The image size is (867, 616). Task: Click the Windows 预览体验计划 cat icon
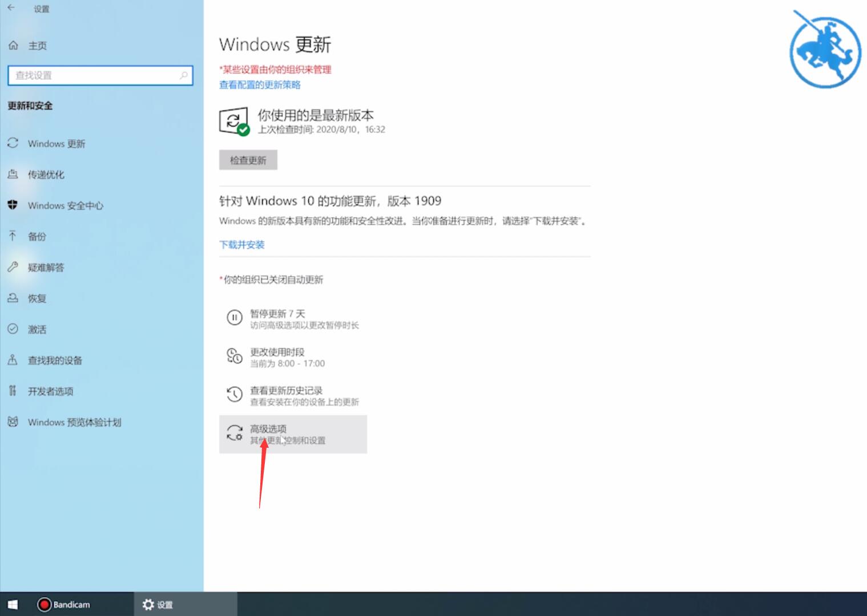tap(13, 422)
